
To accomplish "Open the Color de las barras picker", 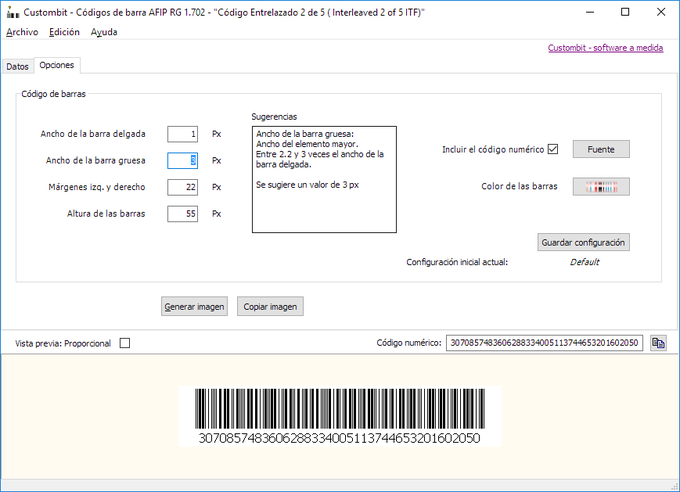I will pos(601,187).
